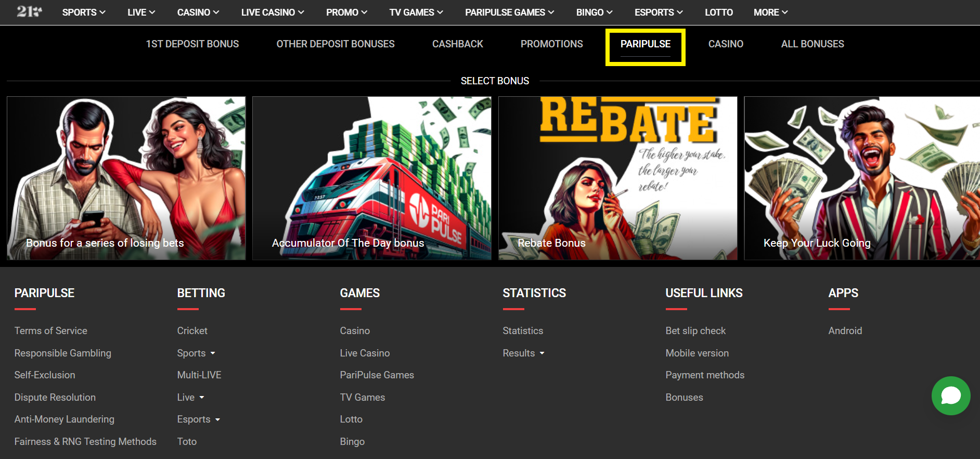
Task: Open the Self-Exclusion link
Action: pos(45,375)
